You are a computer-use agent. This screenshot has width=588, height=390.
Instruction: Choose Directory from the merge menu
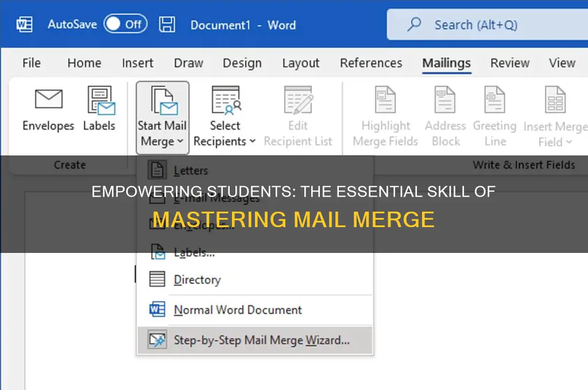[255, 279]
